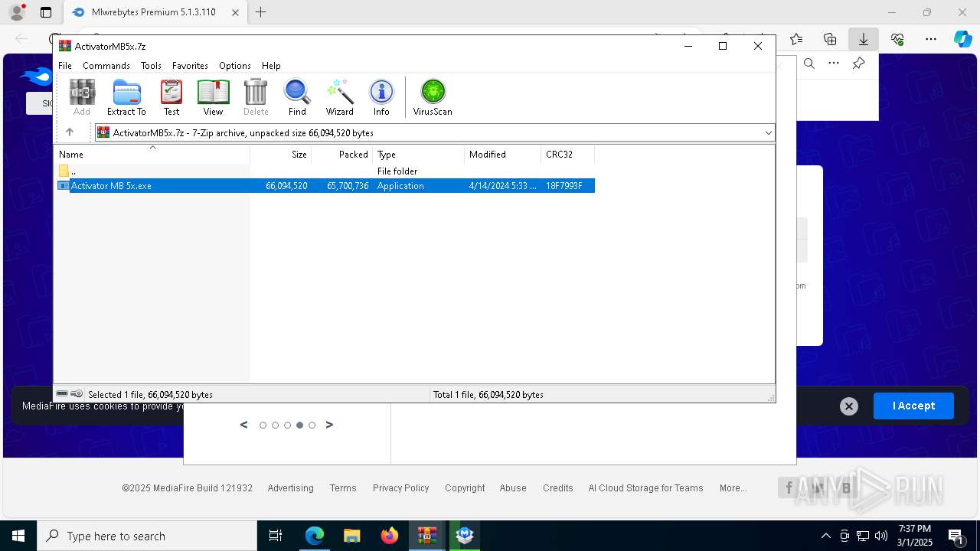This screenshot has height=551, width=980.
Task: Select the Activator MB 5x.exe file
Action: [x=111, y=186]
